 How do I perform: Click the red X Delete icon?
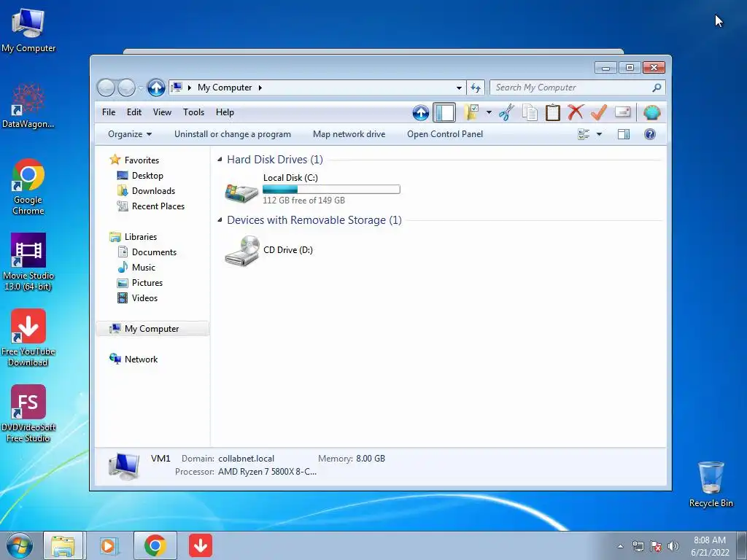(x=576, y=112)
